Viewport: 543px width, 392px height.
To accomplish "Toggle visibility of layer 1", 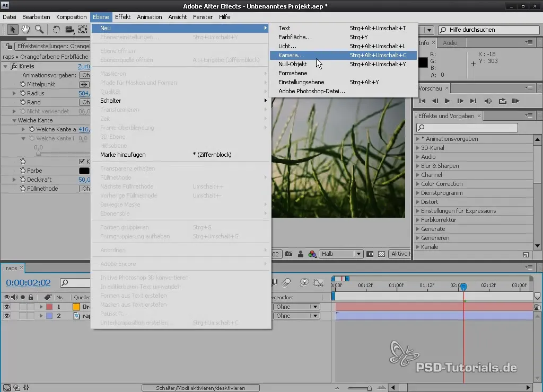I will (7, 307).
